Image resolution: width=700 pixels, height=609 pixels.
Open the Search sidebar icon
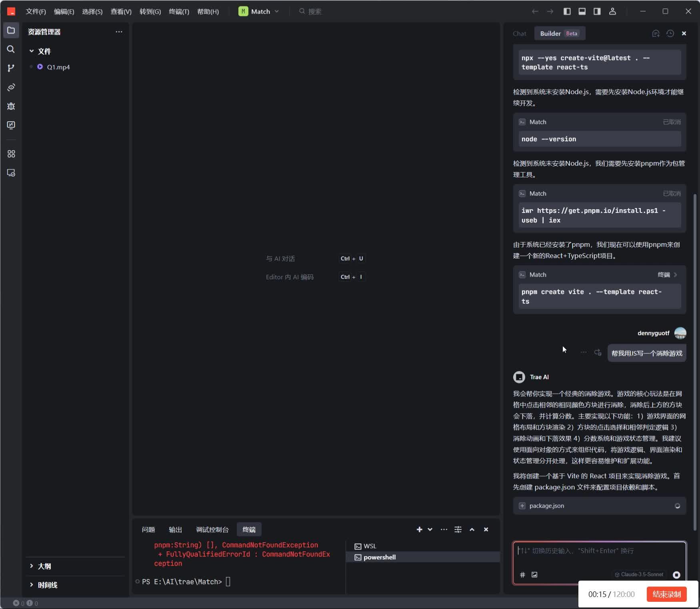(x=11, y=49)
